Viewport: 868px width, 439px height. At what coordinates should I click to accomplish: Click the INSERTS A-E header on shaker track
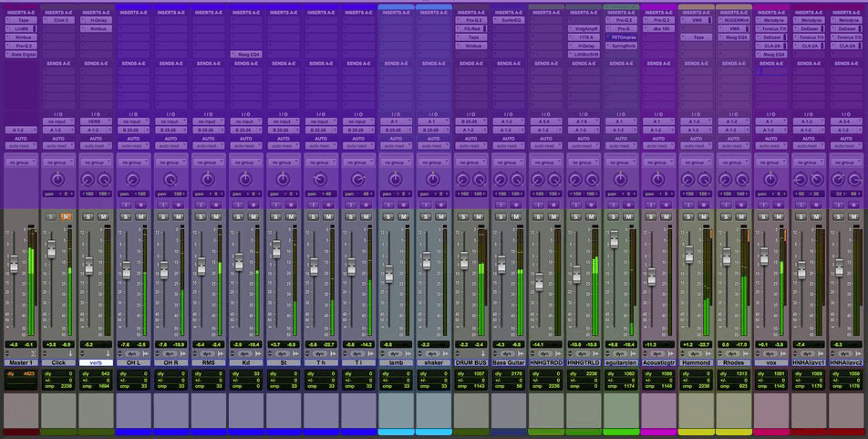433,12
